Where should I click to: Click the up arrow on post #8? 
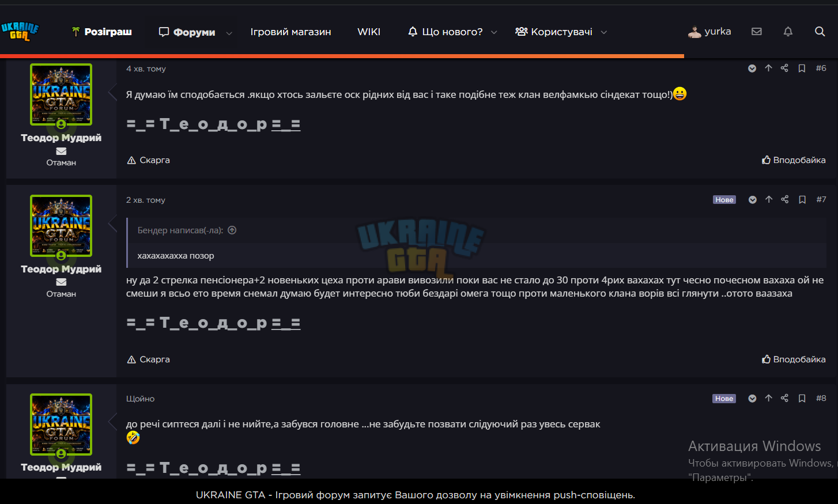pyautogui.click(x=768, y=398)
